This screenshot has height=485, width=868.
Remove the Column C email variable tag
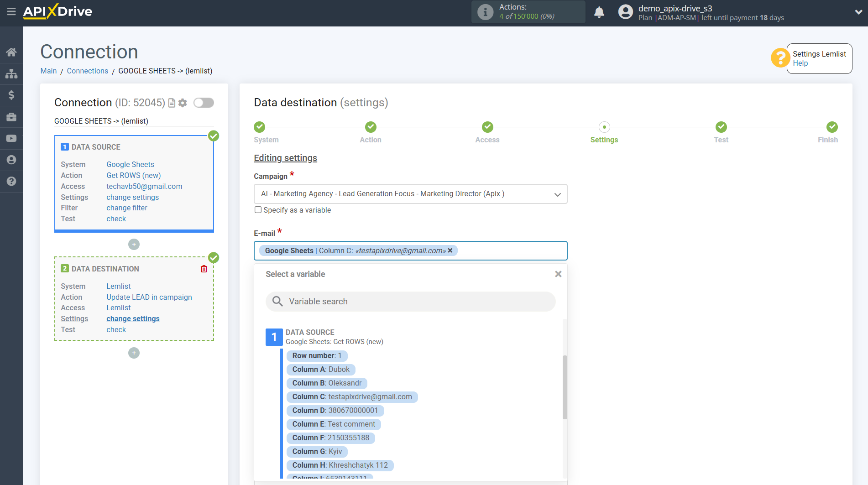[450, 250]
